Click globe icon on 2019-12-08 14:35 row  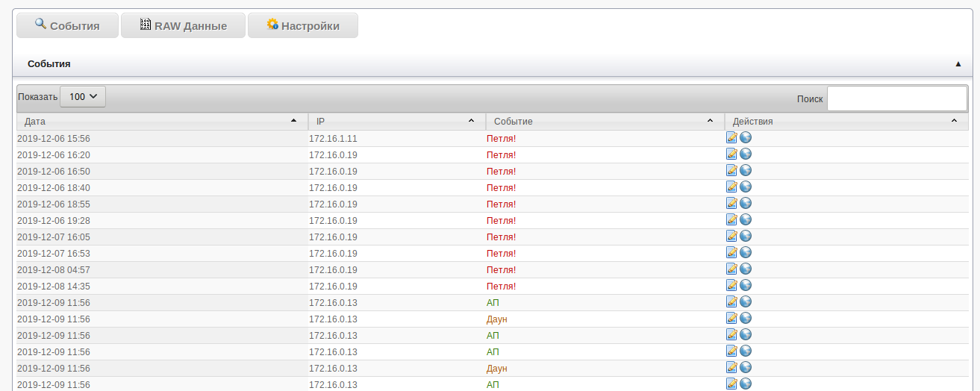tap(745, 285)
